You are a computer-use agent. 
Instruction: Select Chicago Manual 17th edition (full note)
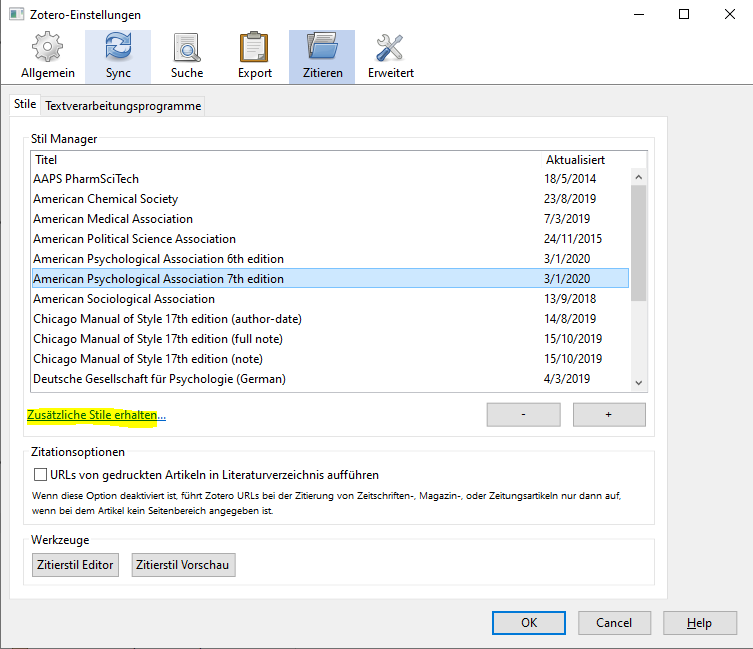click(330, 339)
